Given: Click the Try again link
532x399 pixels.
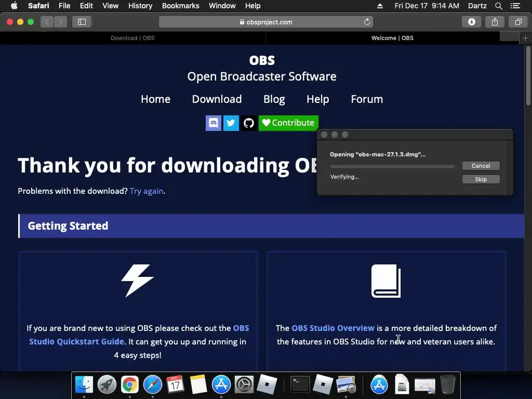Looking at the screenshot, I should (147, 191).
